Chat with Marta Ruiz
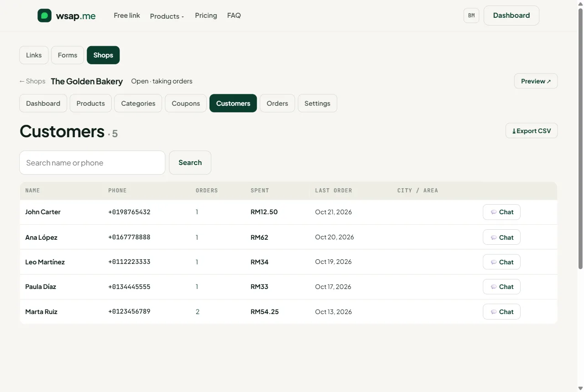Viewport: 584px width, 392px height. point(501,312)
